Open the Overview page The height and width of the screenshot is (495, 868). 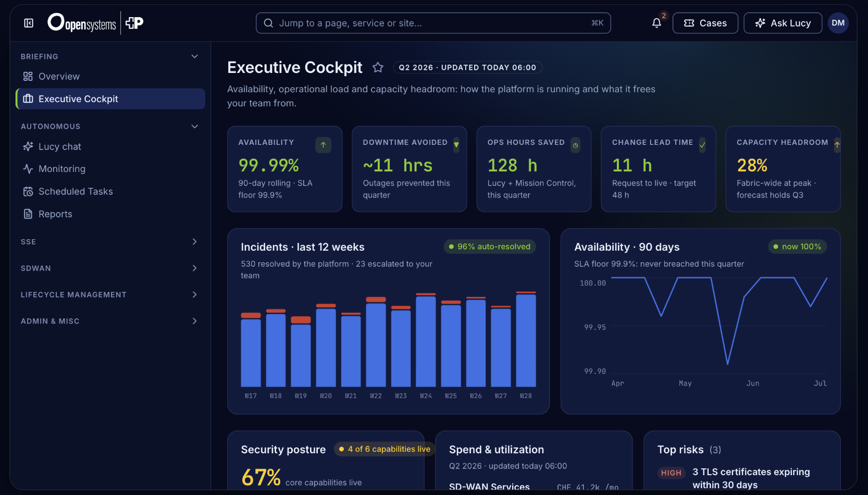[x=110, y=77]
